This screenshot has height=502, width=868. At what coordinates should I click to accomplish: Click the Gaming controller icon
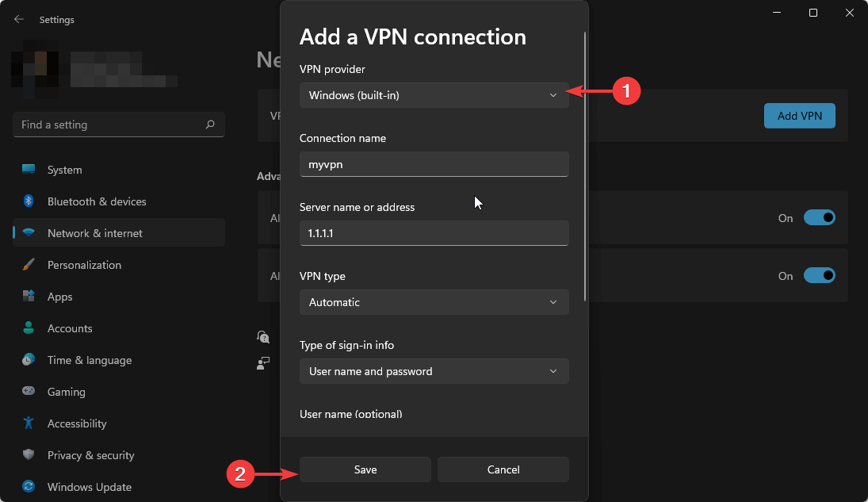(29, 391)
